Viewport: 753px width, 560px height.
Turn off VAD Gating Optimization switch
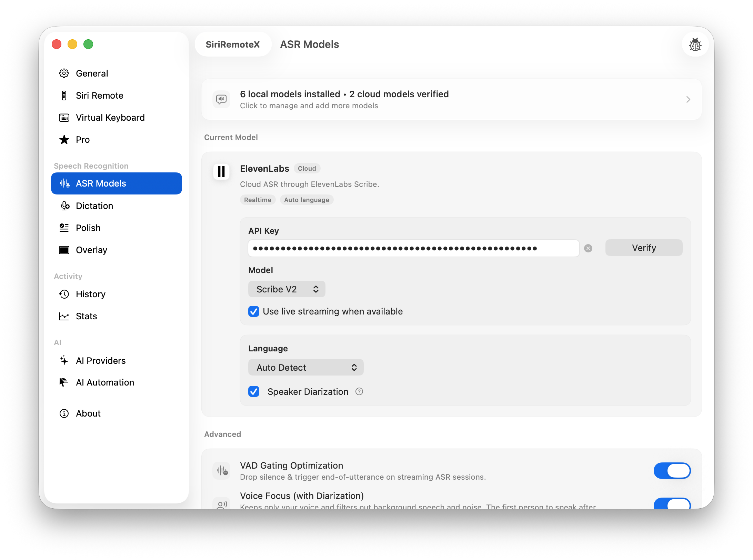[672, 471]
